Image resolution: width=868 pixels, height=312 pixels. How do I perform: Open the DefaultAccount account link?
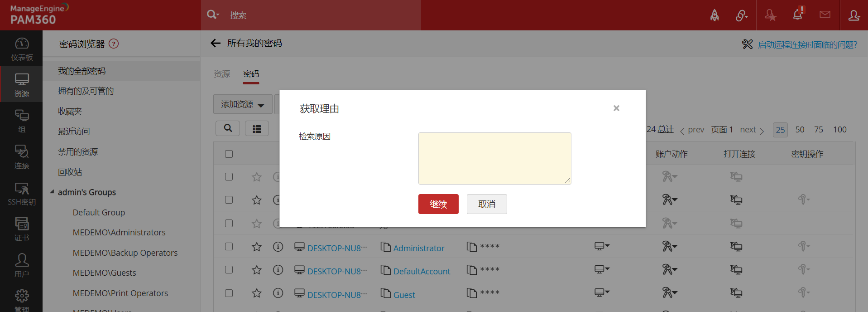422,272
